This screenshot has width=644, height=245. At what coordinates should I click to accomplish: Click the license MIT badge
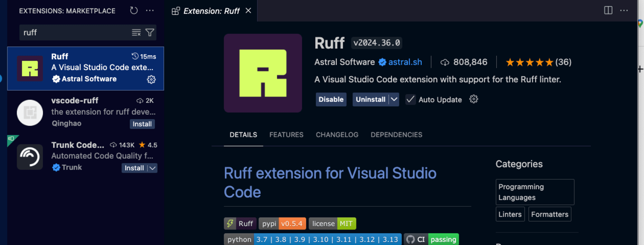332,223
